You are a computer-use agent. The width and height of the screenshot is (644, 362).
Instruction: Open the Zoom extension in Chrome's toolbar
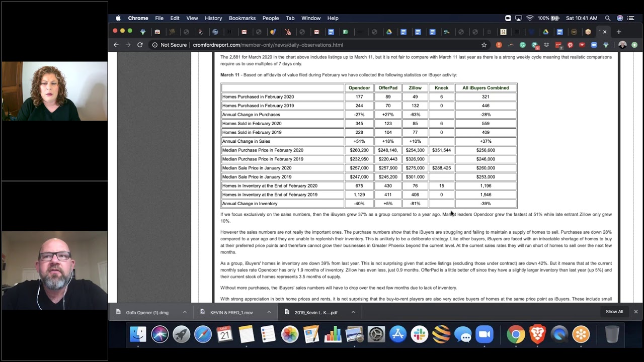click(594, 45)
